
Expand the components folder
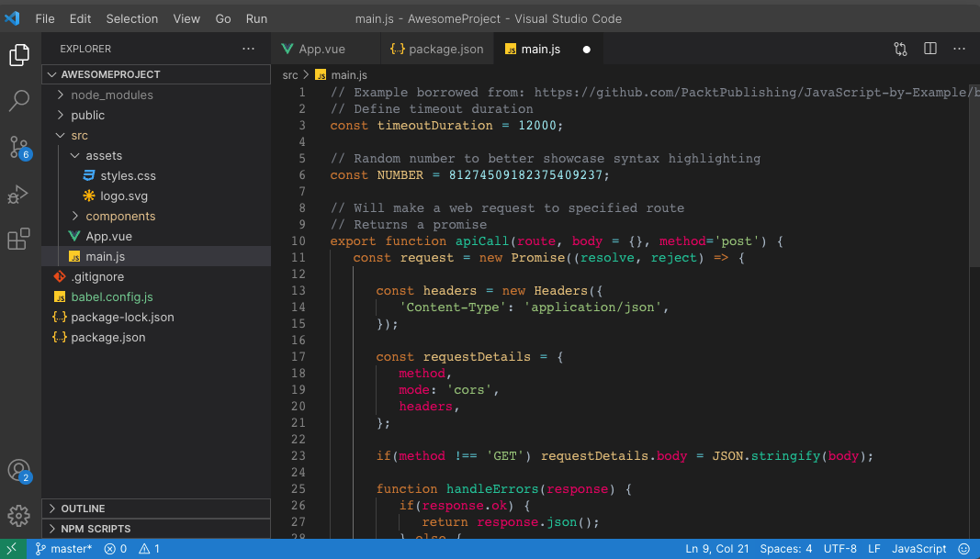tap(156, 216)
